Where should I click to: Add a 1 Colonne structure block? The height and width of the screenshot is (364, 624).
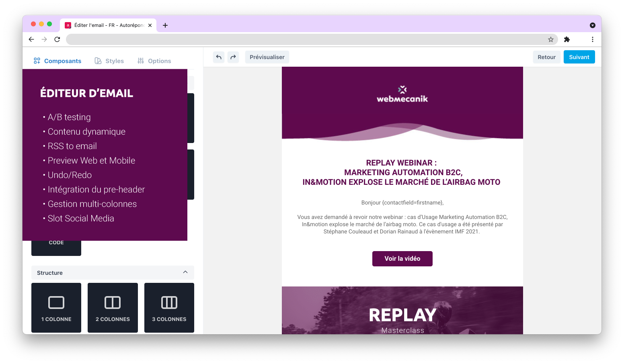point(56,308)
